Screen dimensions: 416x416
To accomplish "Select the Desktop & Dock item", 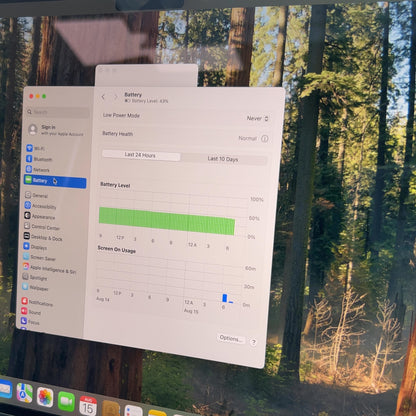I will [x=43, y=237].
